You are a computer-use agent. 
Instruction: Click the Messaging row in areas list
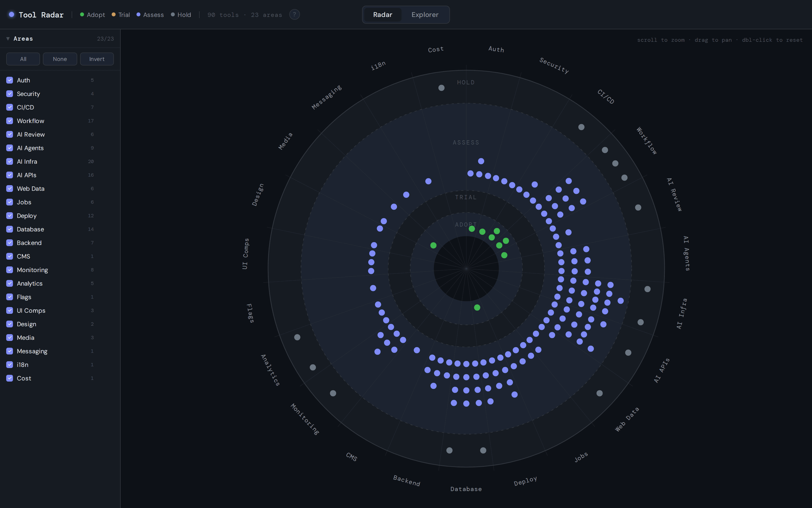click(x=60, y=351)
